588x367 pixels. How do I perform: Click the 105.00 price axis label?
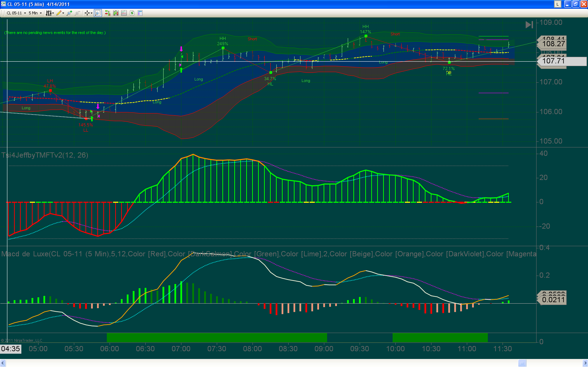point(551,141)
